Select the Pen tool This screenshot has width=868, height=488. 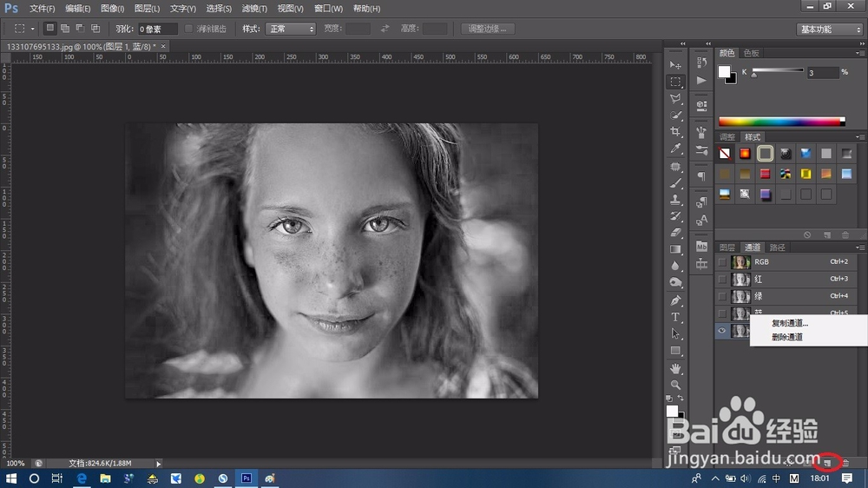point(675,300)
